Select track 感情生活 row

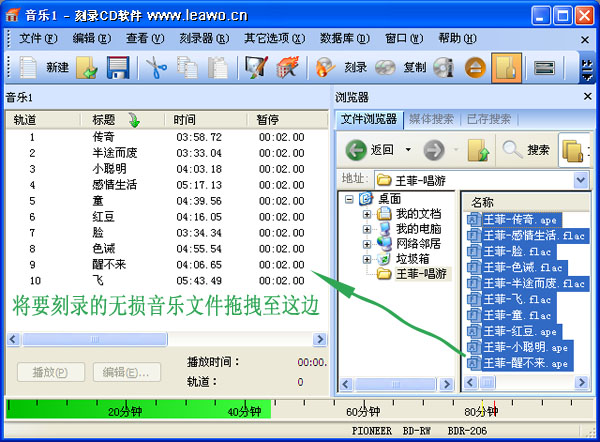[x=166, y=185]
